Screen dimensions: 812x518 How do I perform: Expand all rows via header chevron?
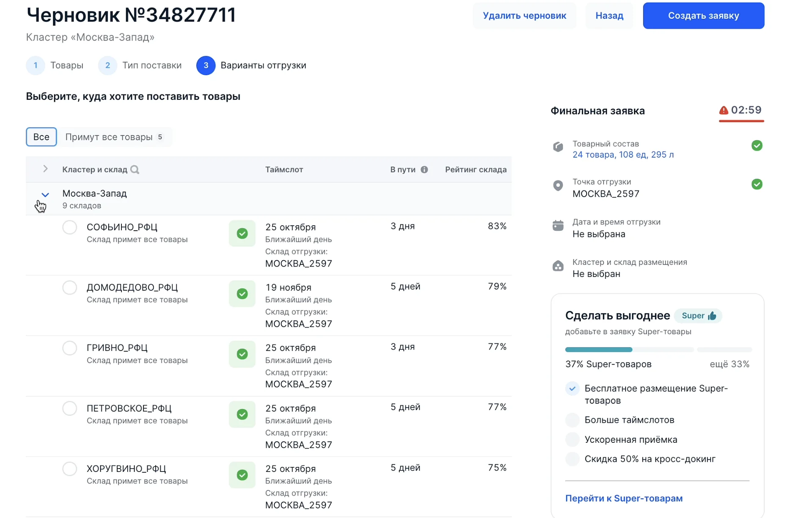pos(45,169)
